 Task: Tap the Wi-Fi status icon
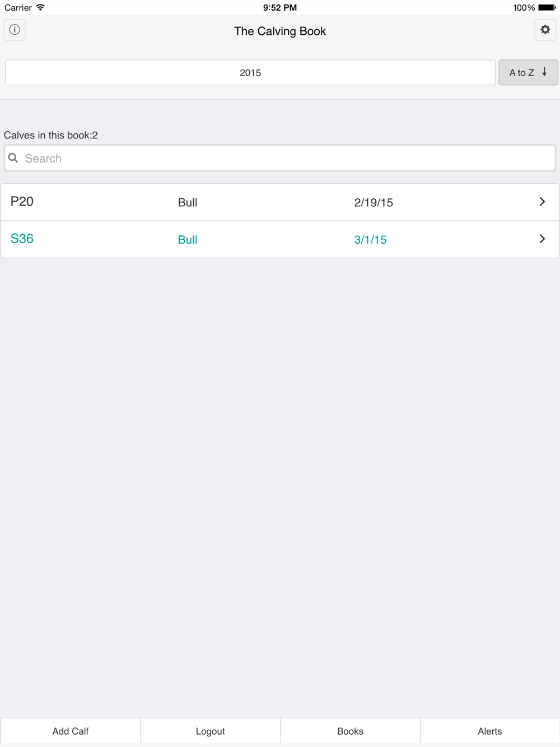click(x=40, y=7)
